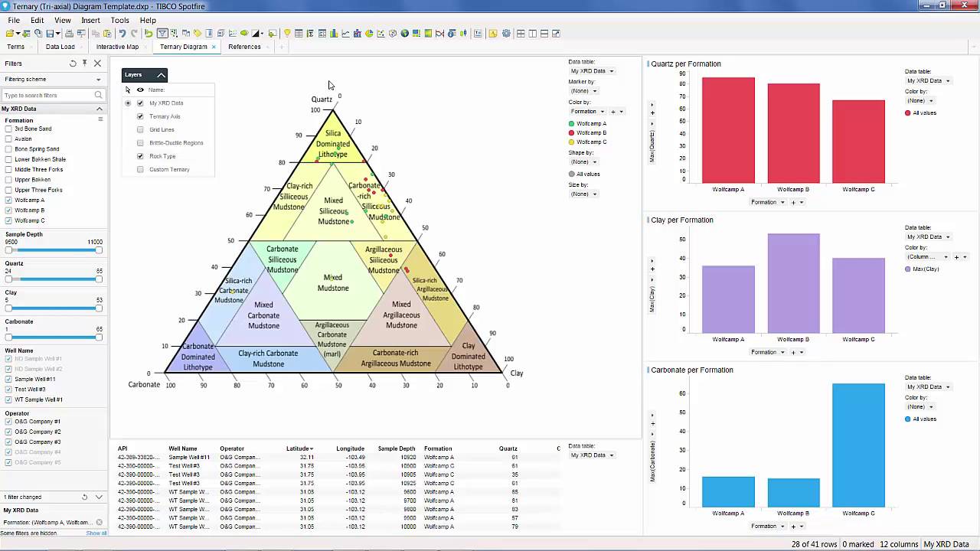Open Formation filter menu lines icon
This screenshot has width=980, height=551.
point(100,120)
